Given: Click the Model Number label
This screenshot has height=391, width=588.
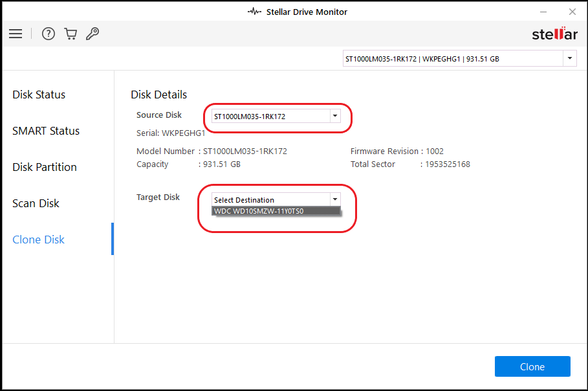Looking at the screenshot, I should [166, 151].
